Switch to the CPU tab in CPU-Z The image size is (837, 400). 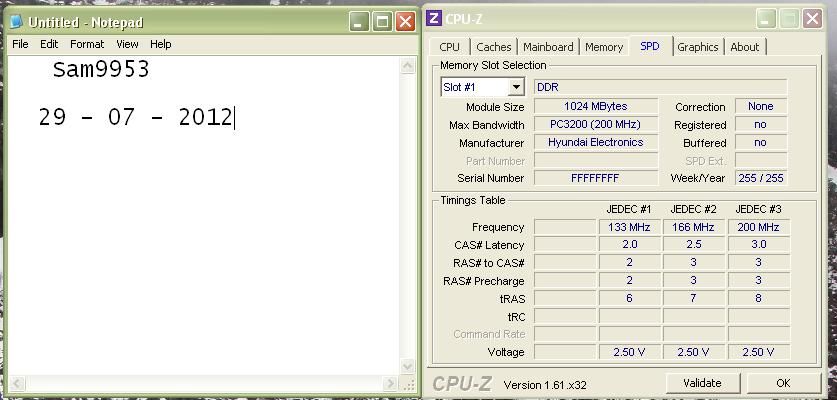pos(449,47)
